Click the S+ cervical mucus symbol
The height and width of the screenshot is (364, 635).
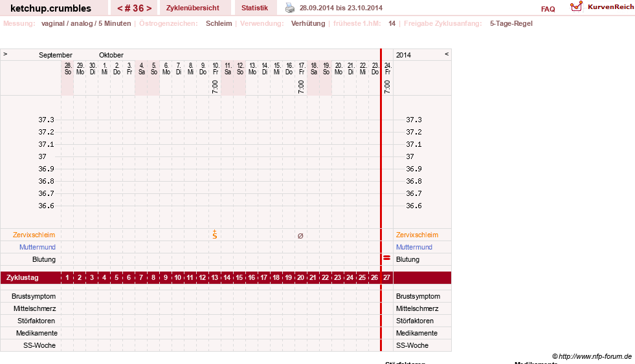(215, 234)
